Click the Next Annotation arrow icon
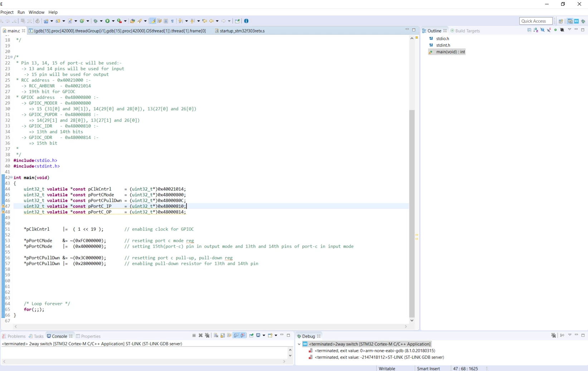 (x=180, y=21)
